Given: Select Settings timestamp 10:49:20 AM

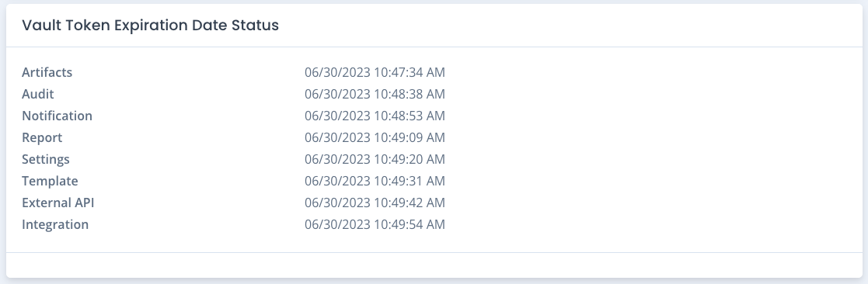Looking at the screenshot, I should pos(375,159).
